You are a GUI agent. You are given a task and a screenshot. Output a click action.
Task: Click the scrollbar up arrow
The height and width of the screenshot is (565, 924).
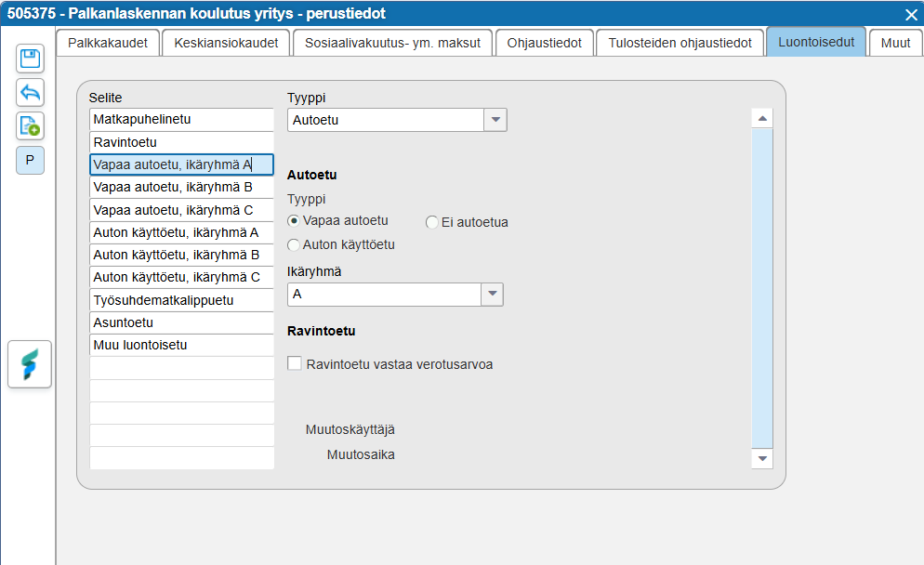click(762, 118)
